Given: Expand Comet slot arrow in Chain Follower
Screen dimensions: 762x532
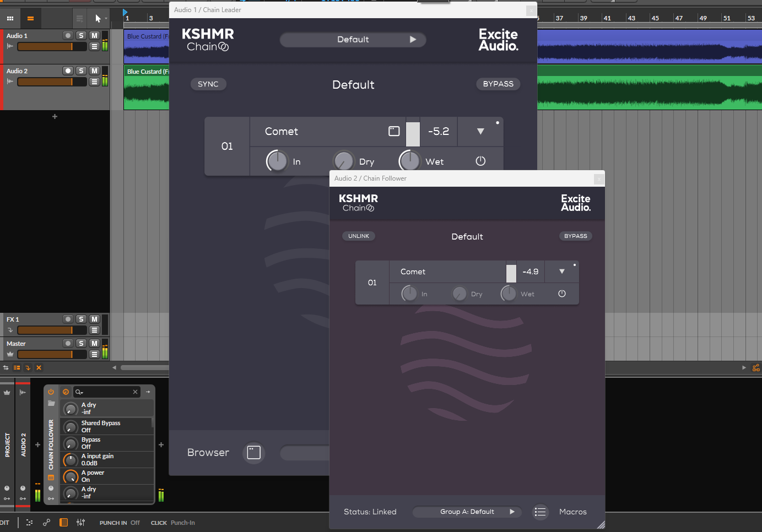Looking at the screenshot, I should pyautogui.click(x=562, y=272).
